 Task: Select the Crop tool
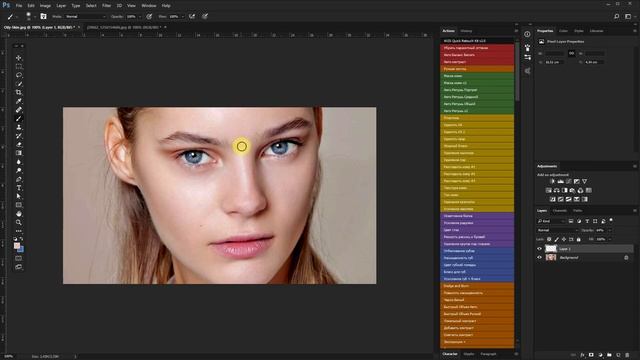[x=18, y=93]
